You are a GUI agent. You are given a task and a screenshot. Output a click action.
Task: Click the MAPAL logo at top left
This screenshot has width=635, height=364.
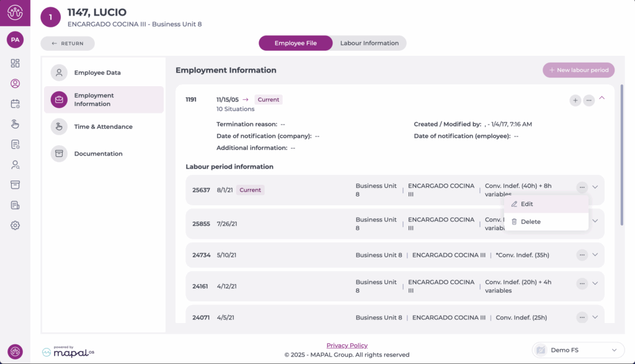(15, 13)
